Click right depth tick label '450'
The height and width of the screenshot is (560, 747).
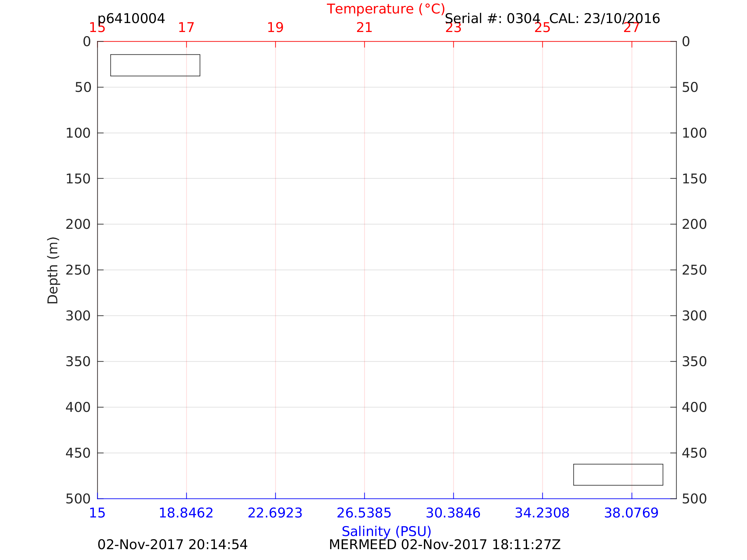click(694, 453)
